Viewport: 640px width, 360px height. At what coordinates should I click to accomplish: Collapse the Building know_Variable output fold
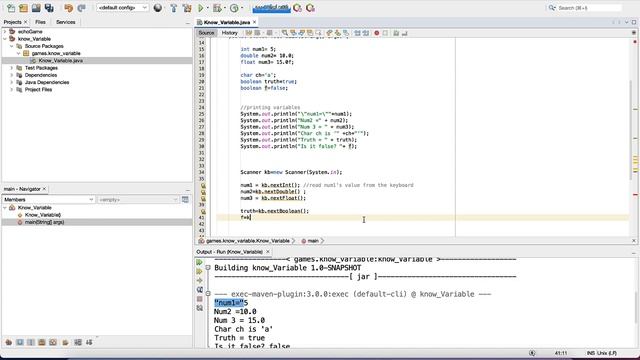tap(208, 268)
